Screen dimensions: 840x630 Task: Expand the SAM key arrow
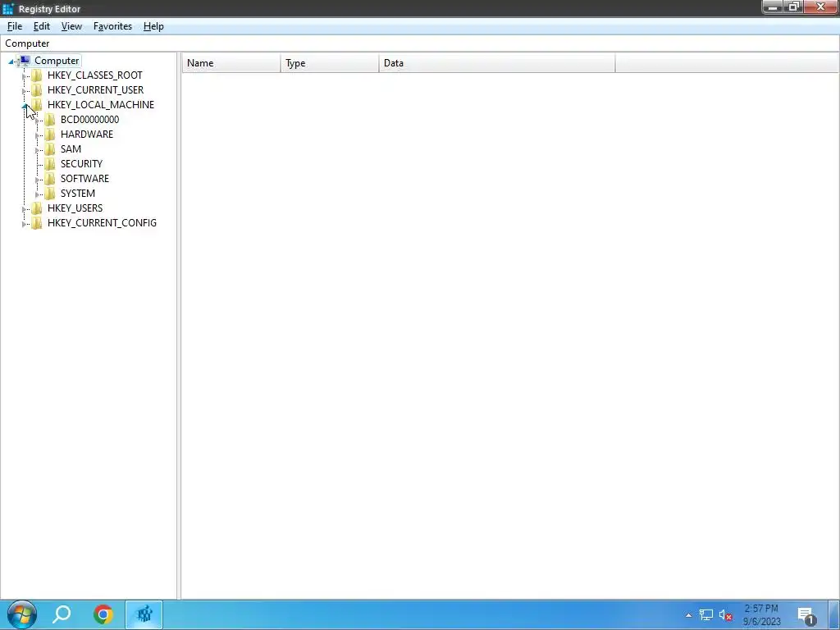37,149
